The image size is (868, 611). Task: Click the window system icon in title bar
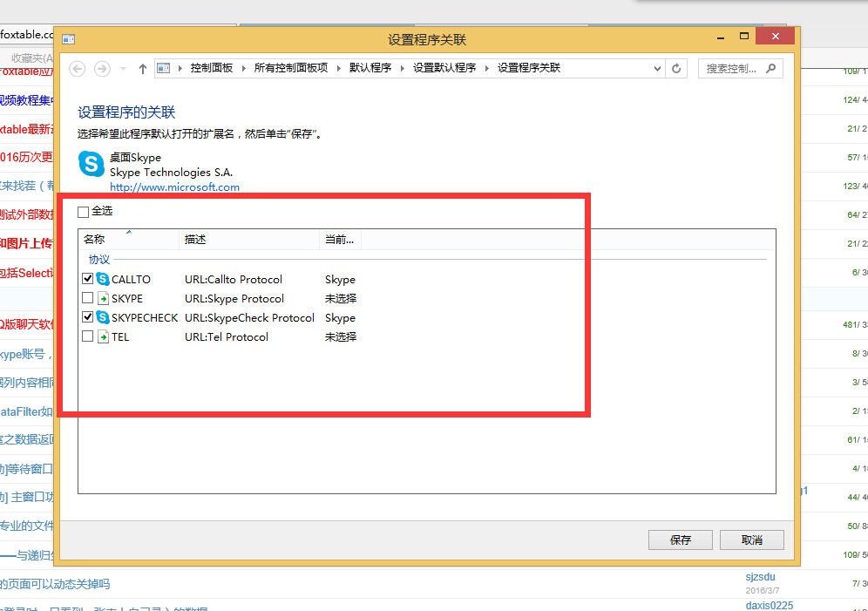coord(69,39)
